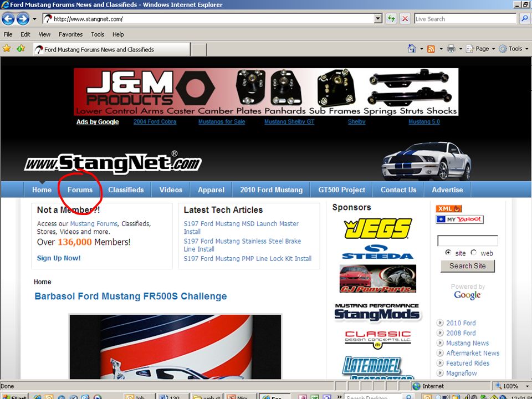
Task: Open the S197 PMP Line Lock Kit Install link
Action: click(x=248, y=259)
